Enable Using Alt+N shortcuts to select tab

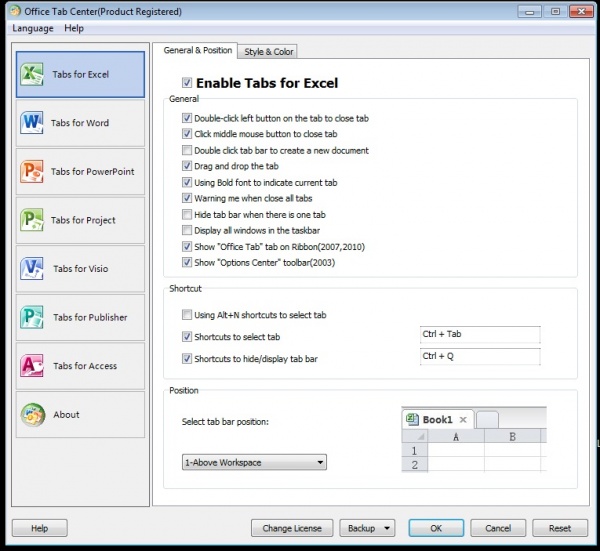(x=187, y=315)
